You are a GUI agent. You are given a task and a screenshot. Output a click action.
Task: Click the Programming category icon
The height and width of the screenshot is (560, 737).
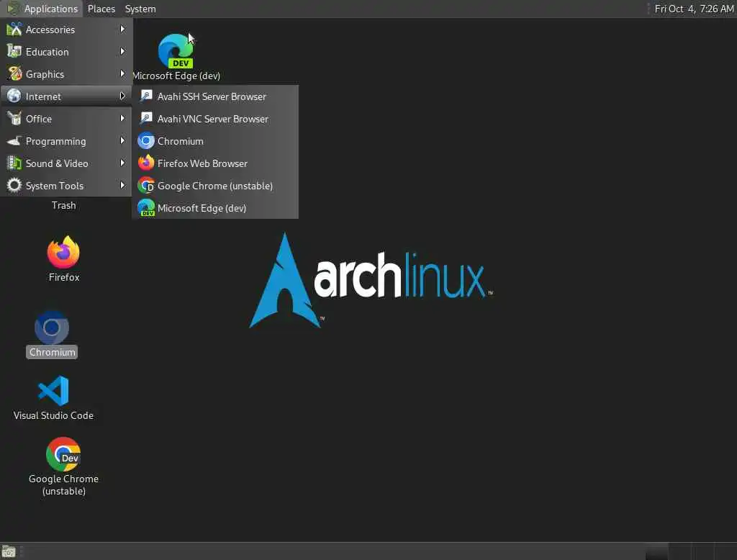(x=14, y=140)
